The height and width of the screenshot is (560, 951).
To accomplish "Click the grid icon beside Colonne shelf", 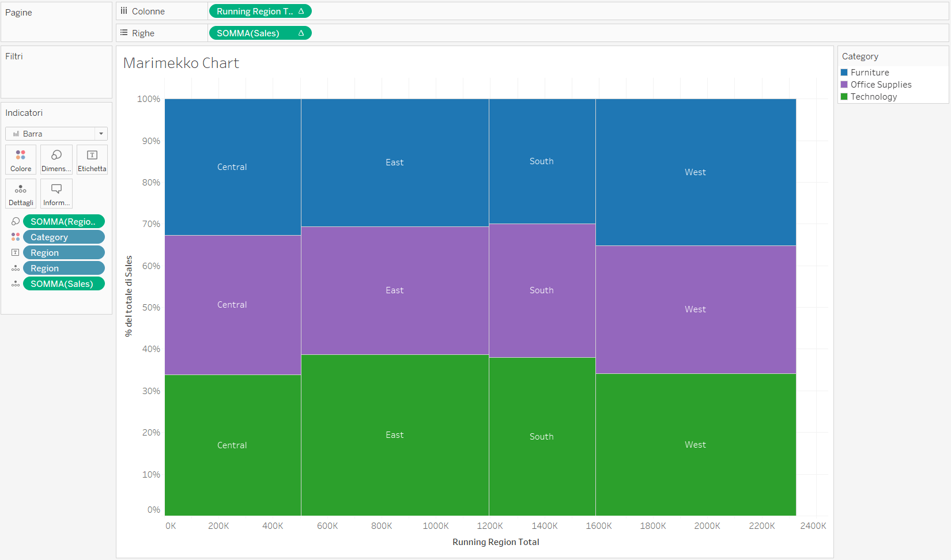I will [x=123, y=10].
